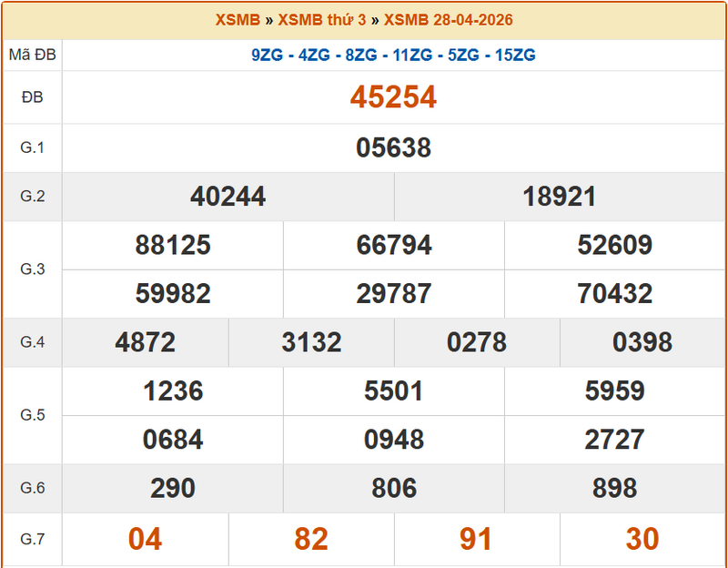
Task: Click G.5 number 2727
Action: 615,440
